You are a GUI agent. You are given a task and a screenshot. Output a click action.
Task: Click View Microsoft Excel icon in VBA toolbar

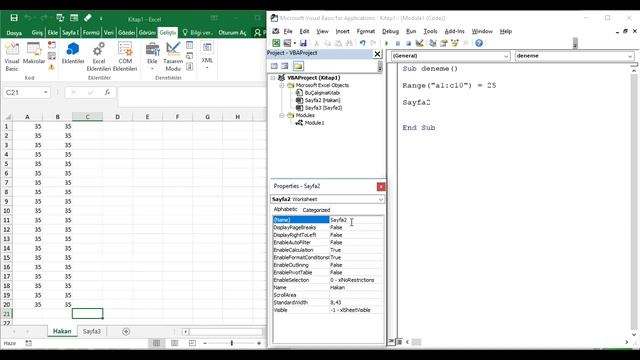(x=276, y=43)
